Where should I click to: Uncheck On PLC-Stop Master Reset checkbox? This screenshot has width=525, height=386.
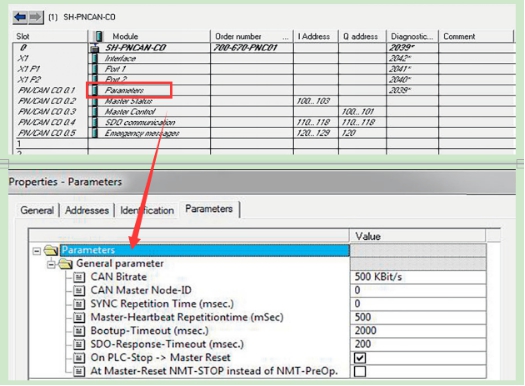360,358
